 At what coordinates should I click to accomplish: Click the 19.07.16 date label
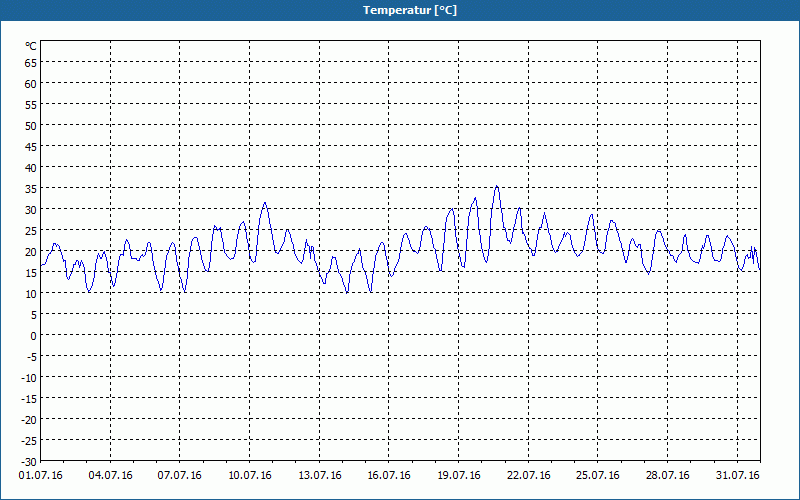[459, 475]
